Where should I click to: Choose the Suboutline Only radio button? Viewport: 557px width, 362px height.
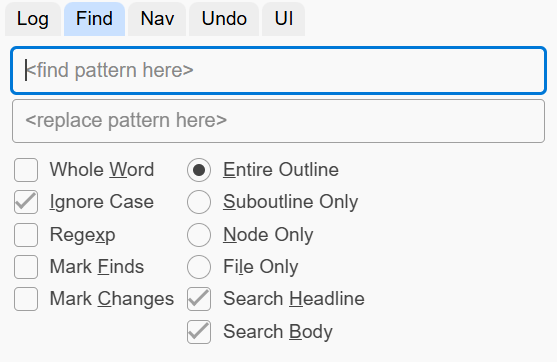tap(199, 202)
